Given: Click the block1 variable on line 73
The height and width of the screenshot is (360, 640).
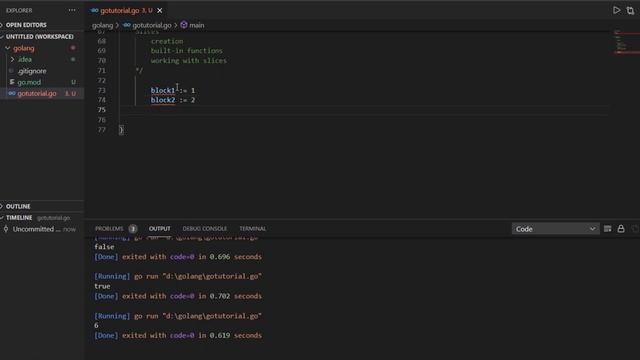Looking at the screenshot, I should (163, 90).
